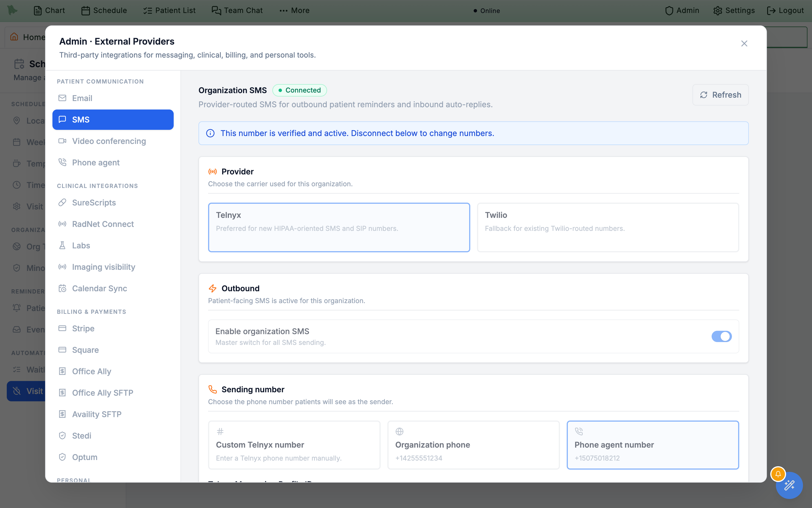The width and height of the screenshot is (812, 508).
Task: Choose Custom Telnyx number option
Action: click(294, 445)
